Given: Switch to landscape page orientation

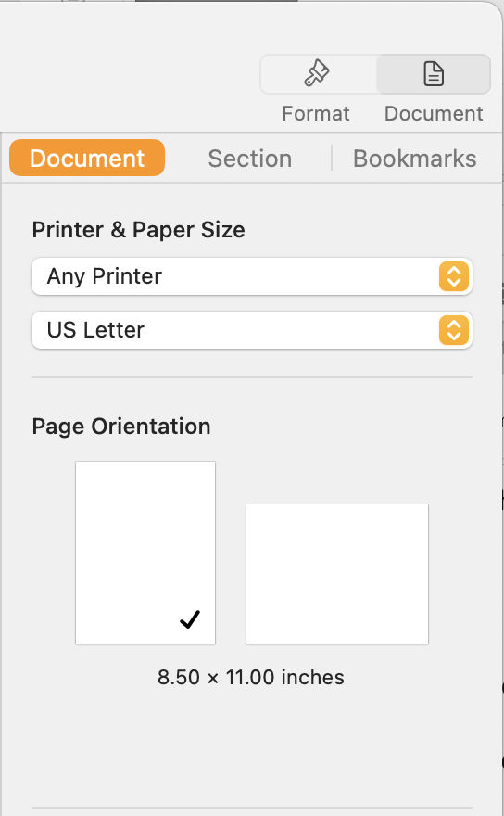Looking at the screenshot, I should [x=337, y=573].
